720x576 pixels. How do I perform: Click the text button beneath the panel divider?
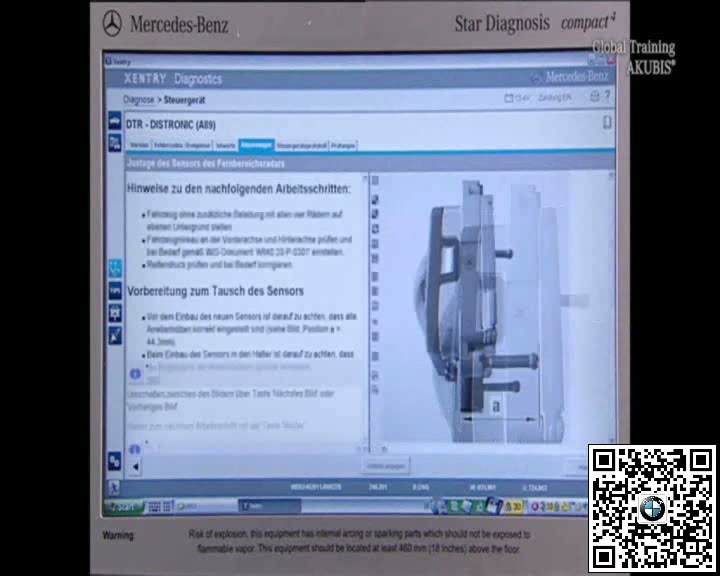pos(386,467)
